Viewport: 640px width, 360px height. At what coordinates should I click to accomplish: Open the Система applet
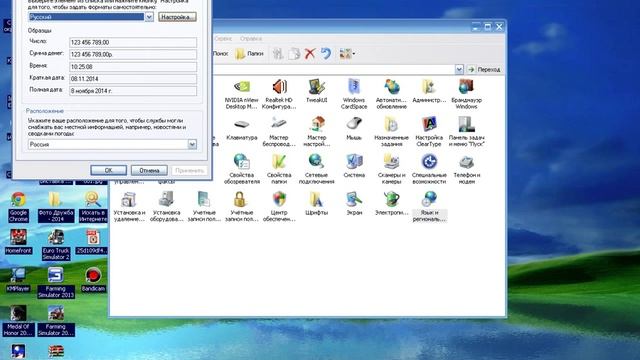click(x=354, y=166)
